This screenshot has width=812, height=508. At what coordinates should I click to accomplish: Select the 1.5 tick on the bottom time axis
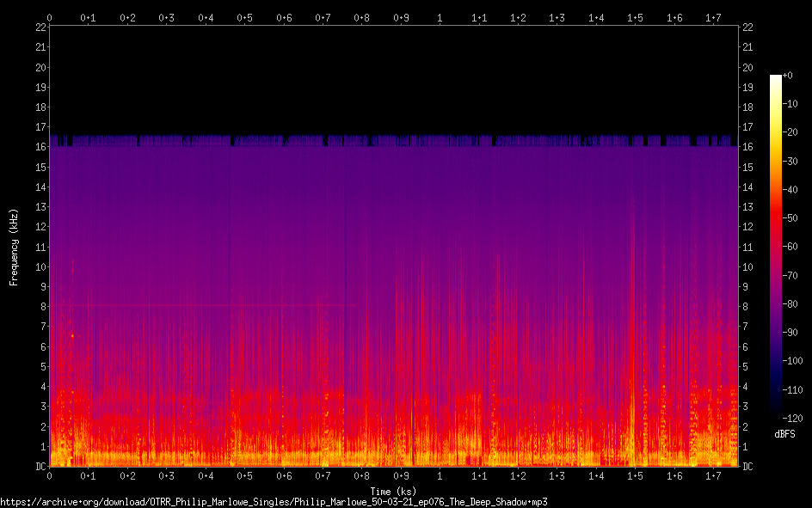(x=636, y=476)
